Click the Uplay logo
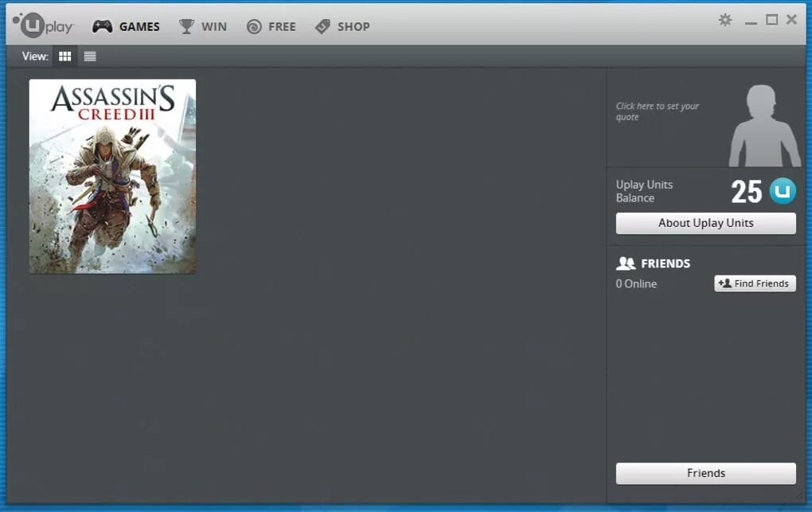This screenshot has height=512, width=812. click(x=44, y=25)
